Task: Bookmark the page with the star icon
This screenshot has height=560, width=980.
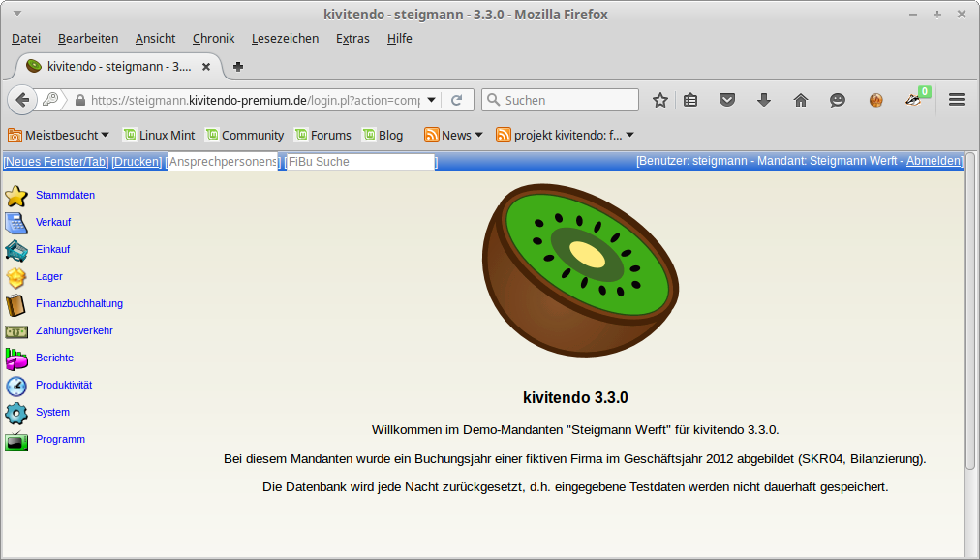Action: click(x=659, y=100)
